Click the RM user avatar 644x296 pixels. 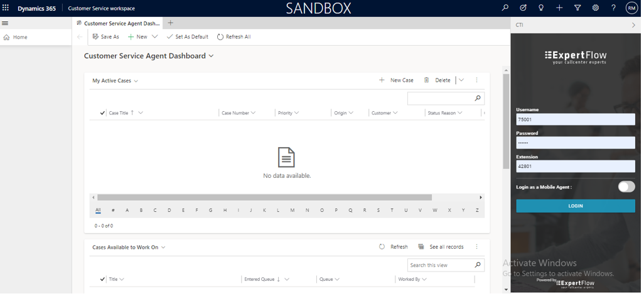pos(631,8)
